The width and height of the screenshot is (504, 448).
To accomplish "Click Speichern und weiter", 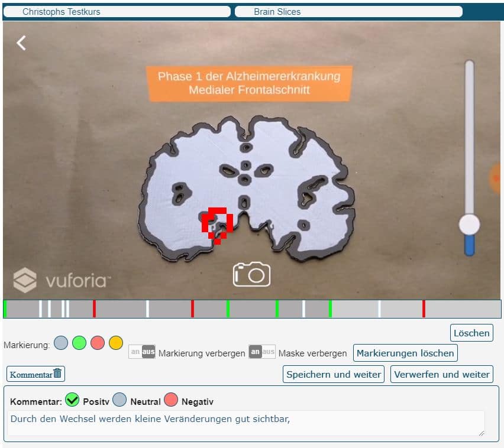I will [334, 375].
